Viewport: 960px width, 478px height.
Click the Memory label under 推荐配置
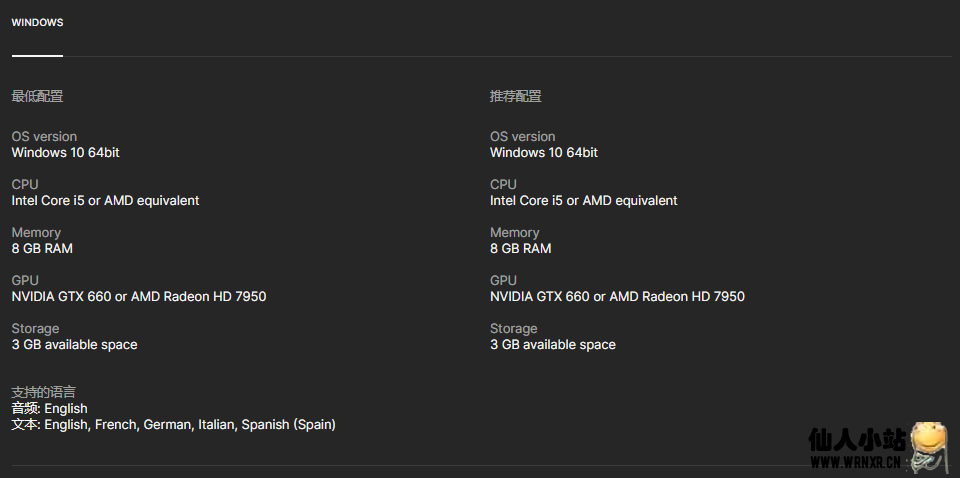pos(514,233)
